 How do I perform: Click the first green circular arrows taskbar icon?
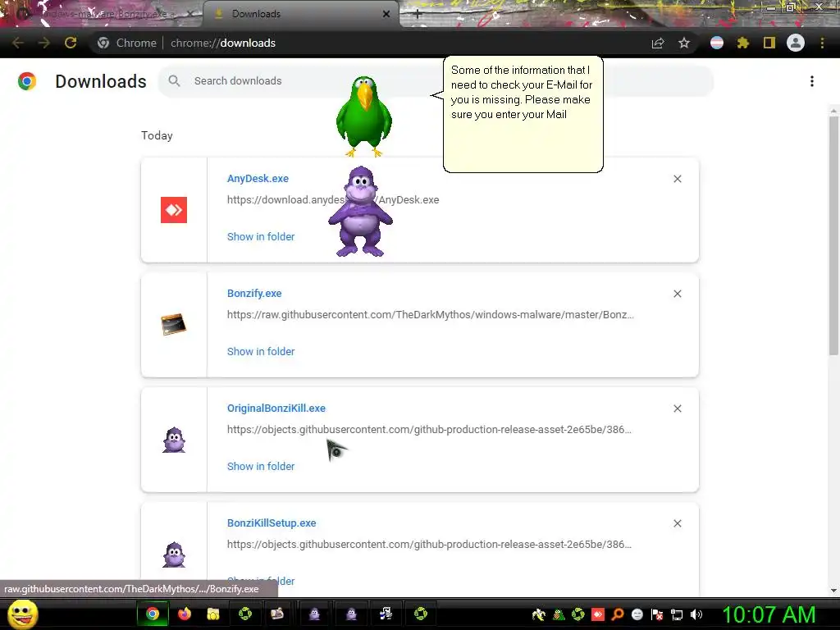(244, 614)
